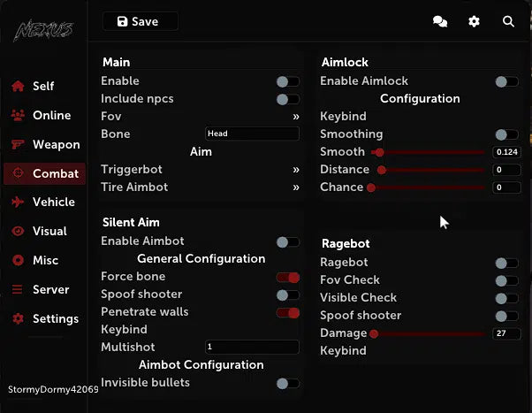Open the Misc tab in sidebar

coord(45,261)
